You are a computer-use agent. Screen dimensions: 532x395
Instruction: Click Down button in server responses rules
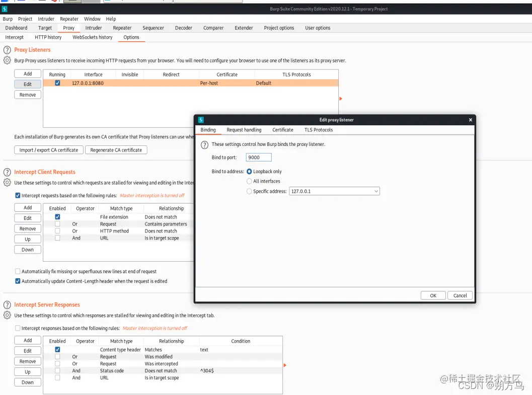click(28, 382)
